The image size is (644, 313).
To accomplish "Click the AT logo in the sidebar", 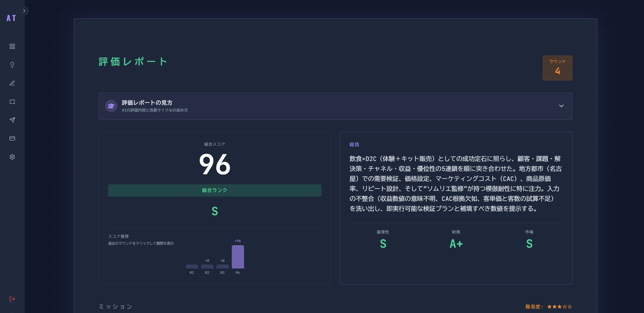I will pyautogui.click(x=11, y=18).
